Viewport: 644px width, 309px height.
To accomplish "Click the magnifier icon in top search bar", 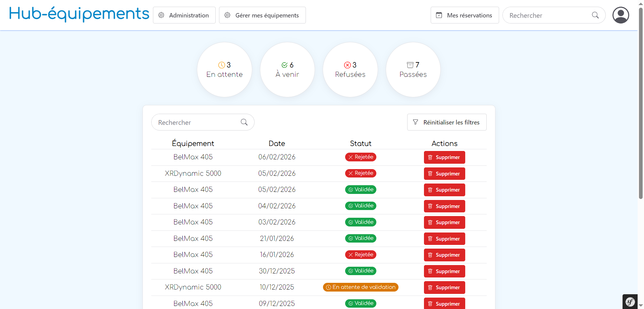I will [x=595, y=15].
